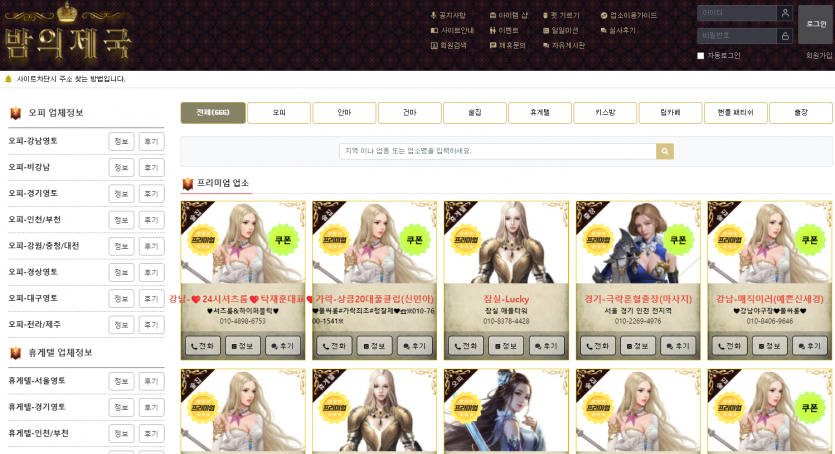
Task: Click 후기 button on 경기-극락혼혈출장 card
Action: click(x=678, y=346)
